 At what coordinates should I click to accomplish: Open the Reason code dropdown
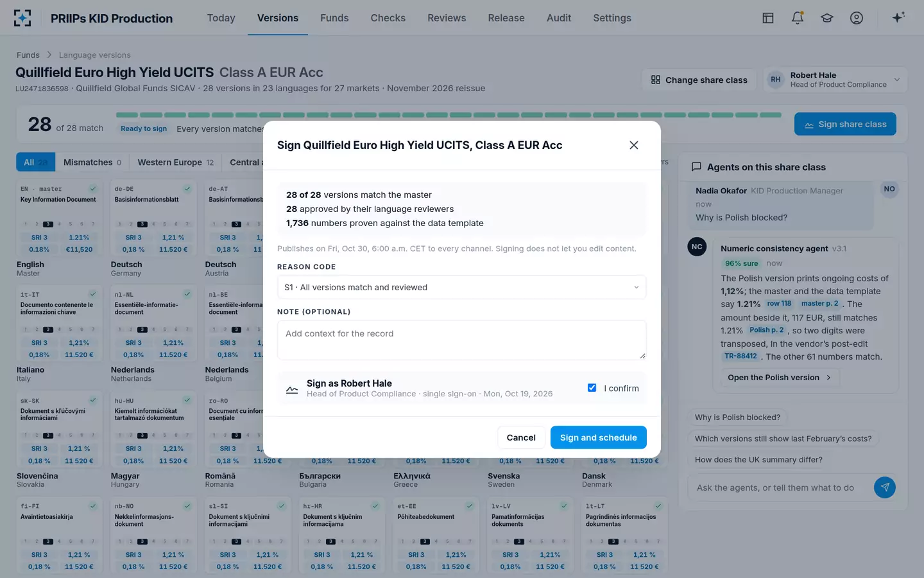click(x=461, y=287)
